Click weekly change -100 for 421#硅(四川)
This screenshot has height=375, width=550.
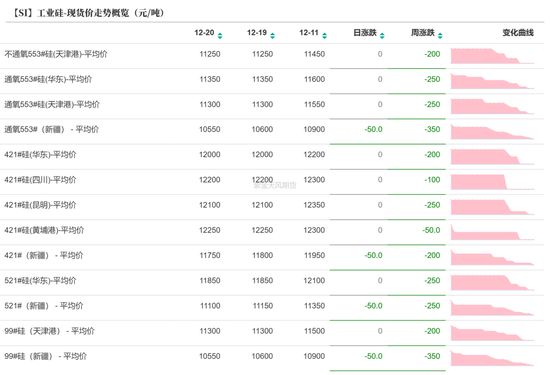coord(432,180)
